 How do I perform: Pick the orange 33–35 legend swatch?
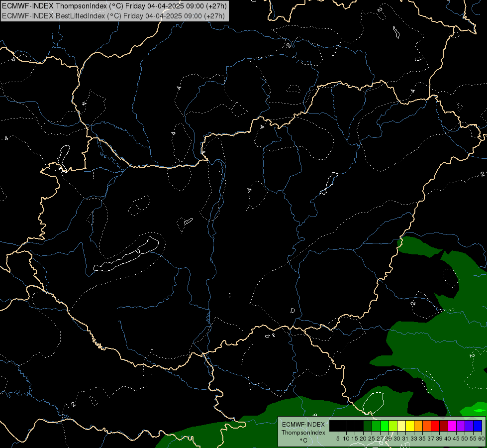coord(418,426)
